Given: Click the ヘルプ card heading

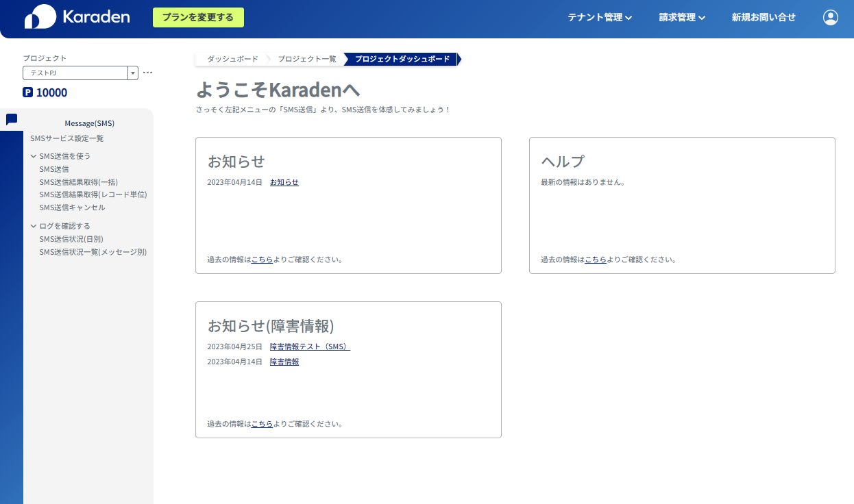Looking at the screenshot, I should (563, 161).
